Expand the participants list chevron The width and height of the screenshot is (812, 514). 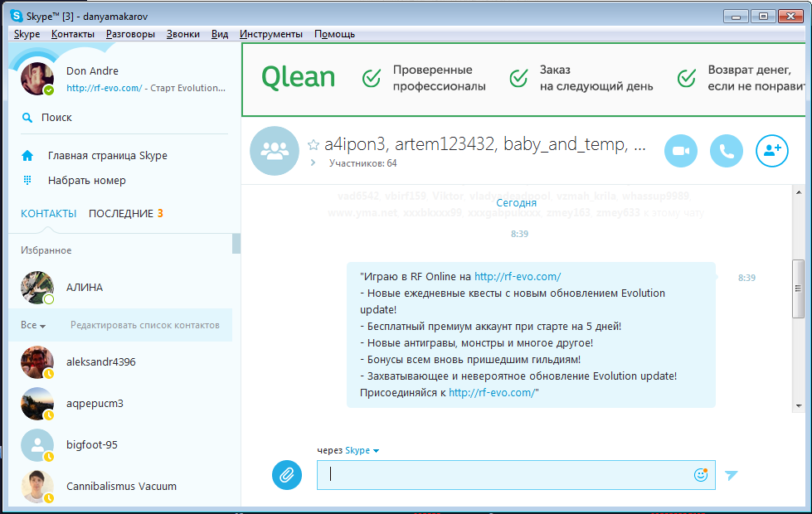pos(313,163)
